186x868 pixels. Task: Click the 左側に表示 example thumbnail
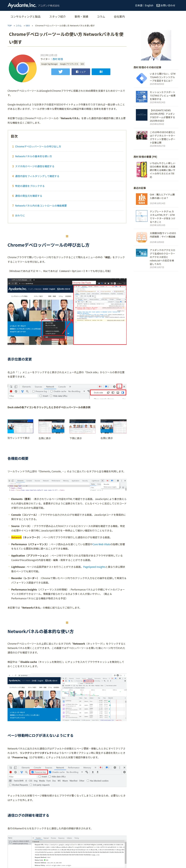51,426
